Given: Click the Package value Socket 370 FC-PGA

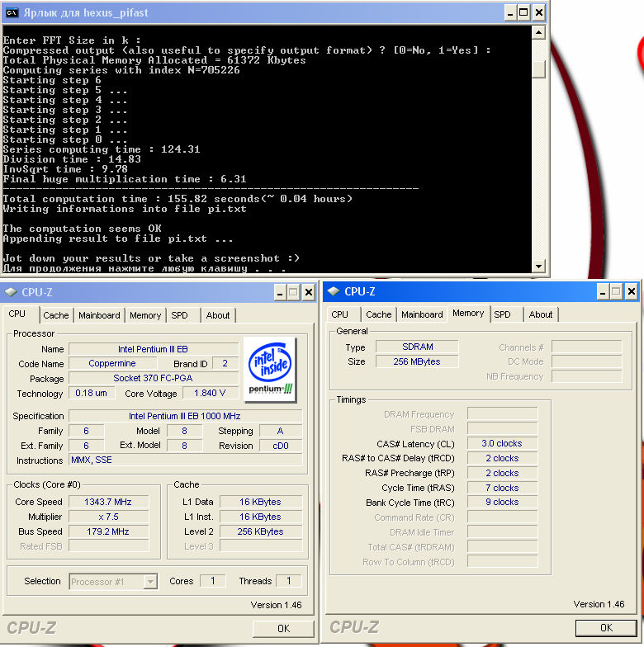Looking at the screenshot, I should point(154,378).
